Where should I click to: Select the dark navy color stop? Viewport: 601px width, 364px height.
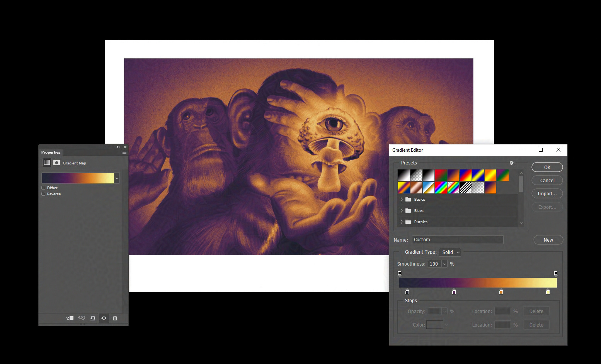tap(407, 292)
